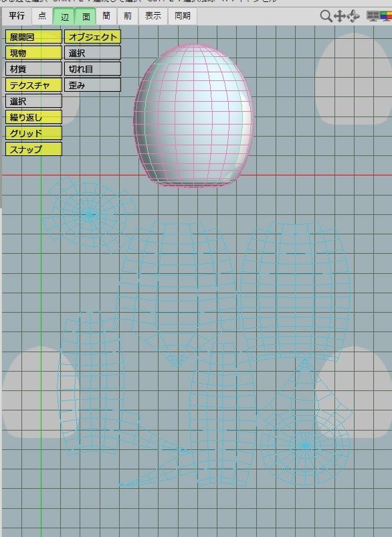The width and height of the screenshot is (392, 537).
Task: Toggle the オブジェクト object button
Action: 93,37
